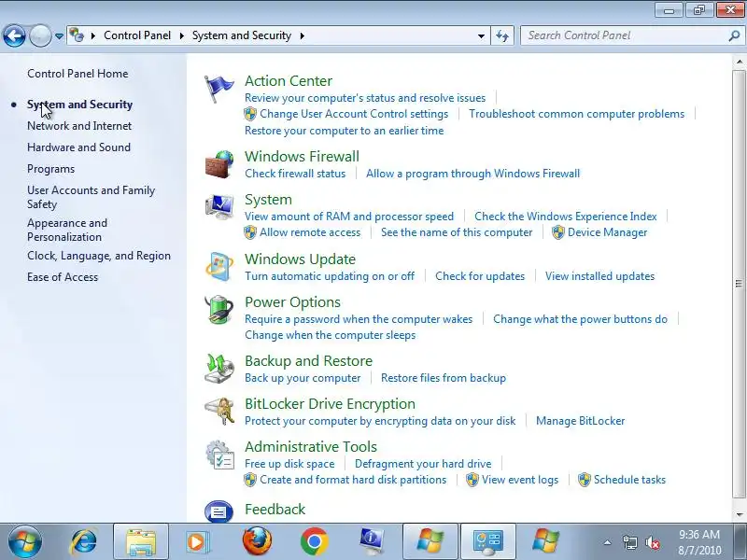This screenshot has width=747, height=560.
Task: Click Check for updates link
Action: click(480, 276)
